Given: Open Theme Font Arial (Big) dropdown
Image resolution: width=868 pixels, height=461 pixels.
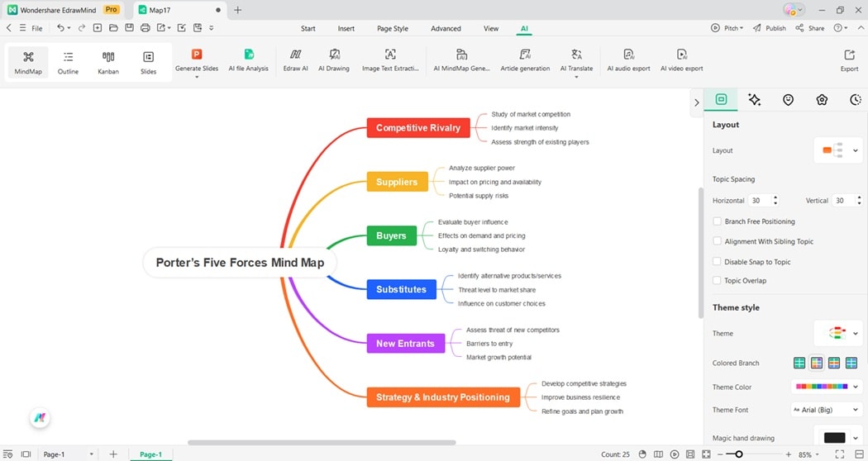Looking at the screenshot, I should (827, 410).
